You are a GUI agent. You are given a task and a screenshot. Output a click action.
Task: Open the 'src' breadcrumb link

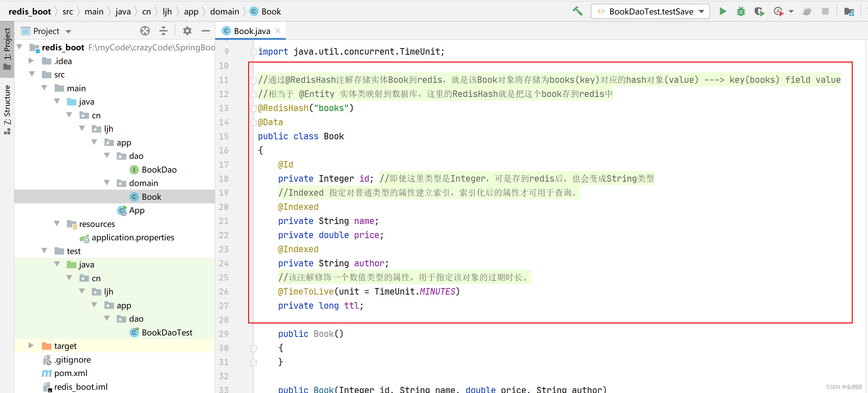click(x=68, y=11)
